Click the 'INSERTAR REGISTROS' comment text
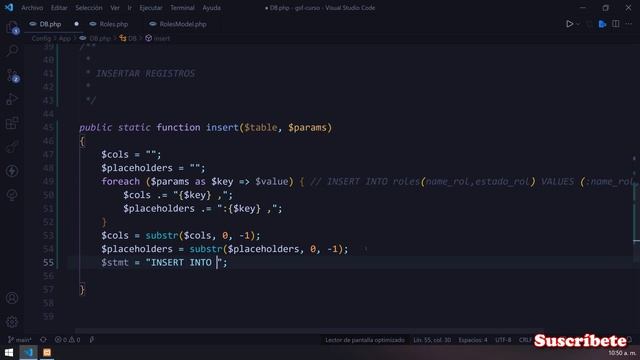Image resolution: width=640 pixels, height=360 pixels. (145, 73)
